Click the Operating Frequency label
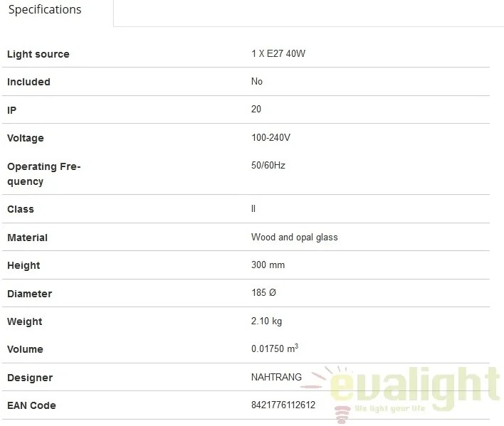The height and width of the screenshot is (426, 504). 43,174
